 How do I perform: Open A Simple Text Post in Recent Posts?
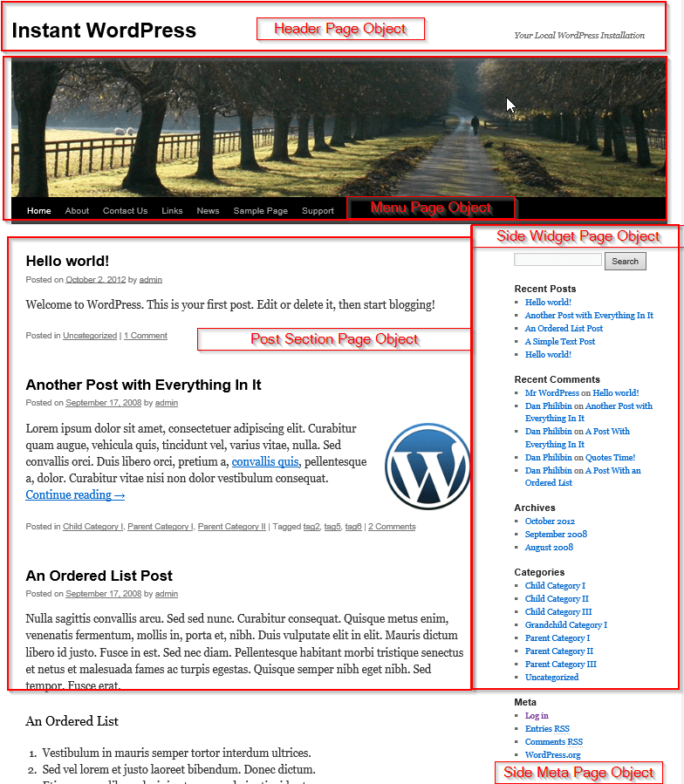coord(560,342)
